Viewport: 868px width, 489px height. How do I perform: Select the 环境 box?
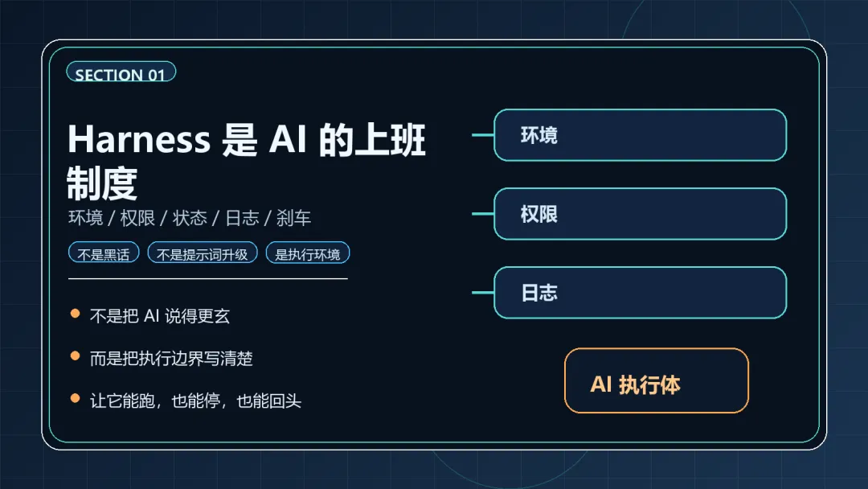click(x=640, y=135)
